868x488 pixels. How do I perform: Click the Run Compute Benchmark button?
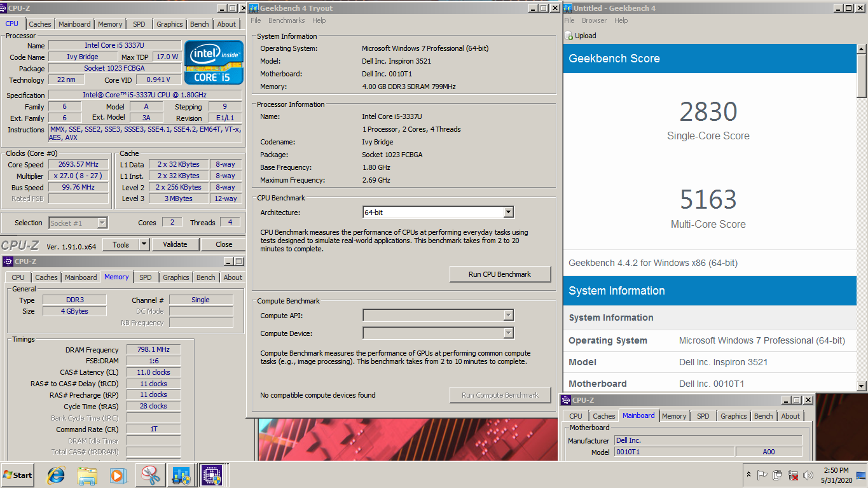tap(500, 395)
